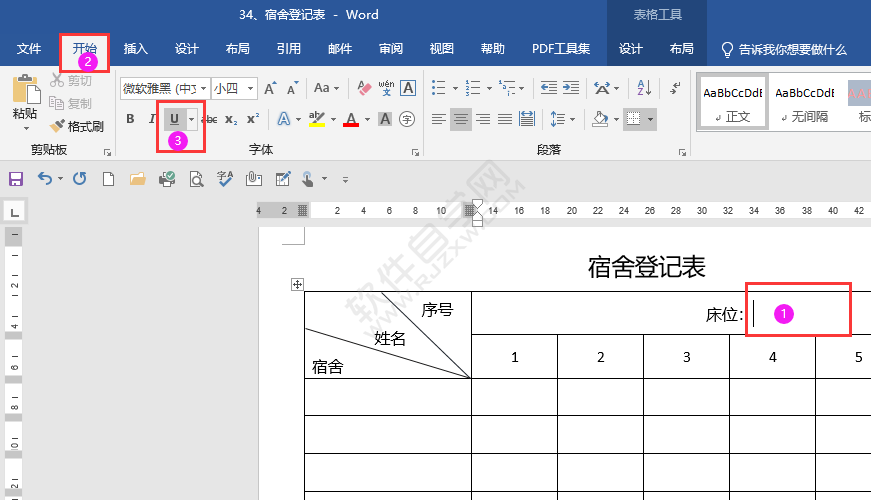Image resolution: width=871 pixels, height=500 pixels.
Task: Click the Distributed alignment icon
Action: (527, 119)
